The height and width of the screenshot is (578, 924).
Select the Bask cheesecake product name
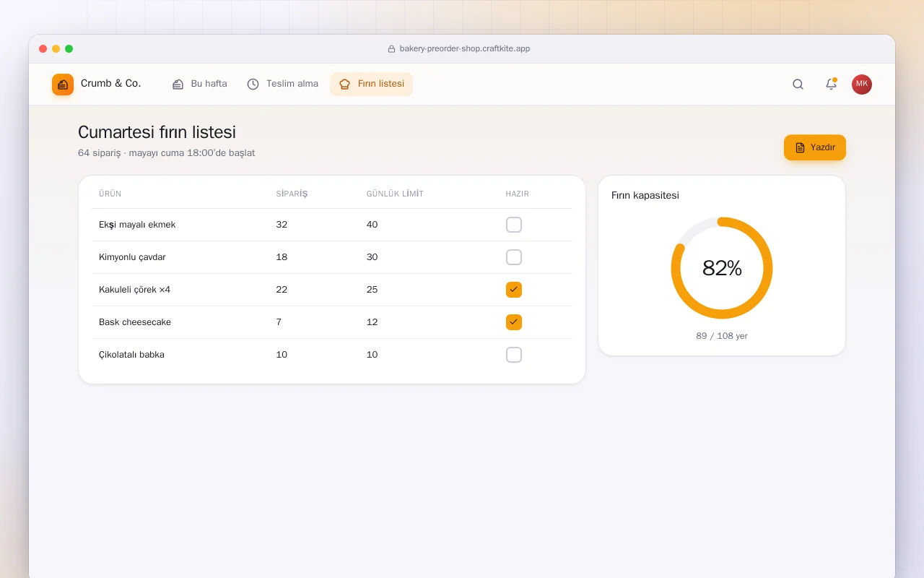(x=135, y=322)
